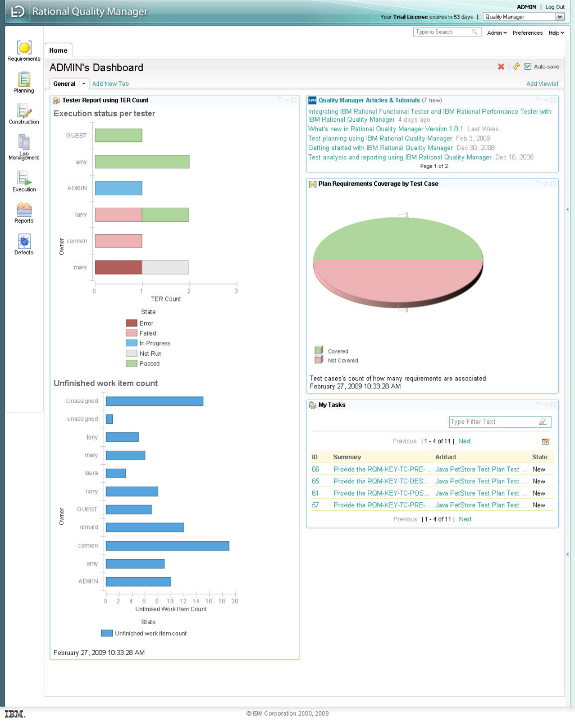Screen dimensions: 575x728
Task: Open "Getting started with IBM Rational Quality Manager"
Action: tap(381, 148)
